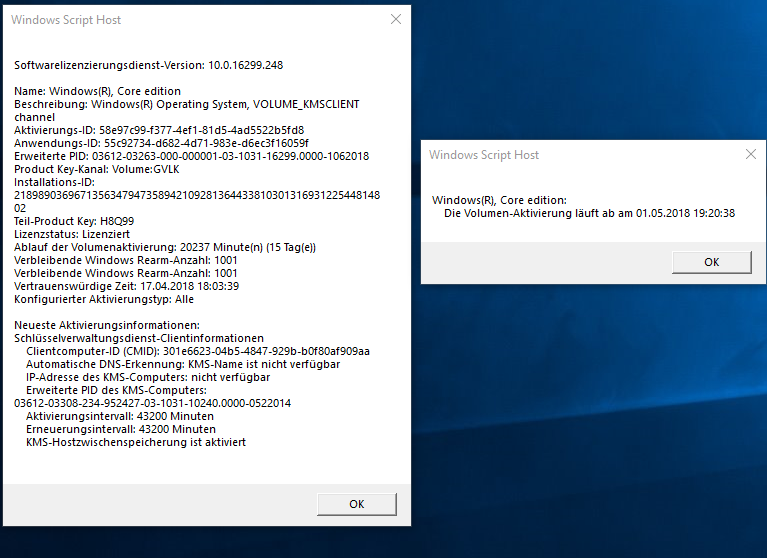Click the Softwarelizenzierungsdienst-Version line
Viewport: 767px width, 558px height.
[148, 65]
